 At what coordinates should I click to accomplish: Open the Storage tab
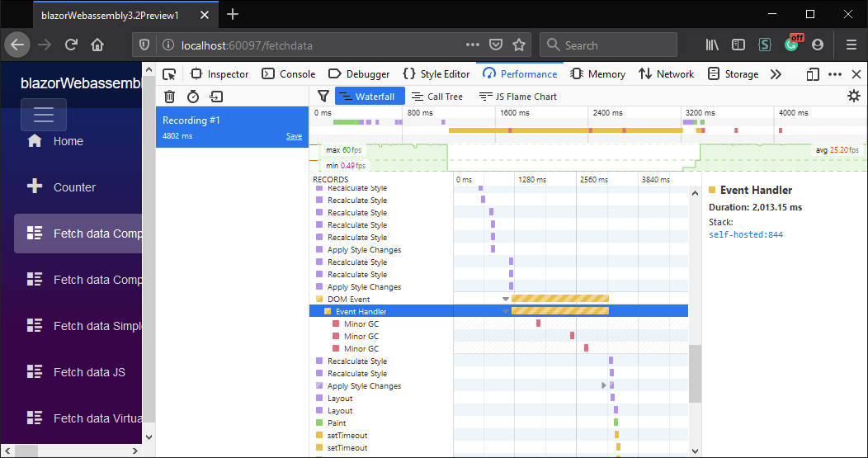pyautogui.click(x=734, y=74)
